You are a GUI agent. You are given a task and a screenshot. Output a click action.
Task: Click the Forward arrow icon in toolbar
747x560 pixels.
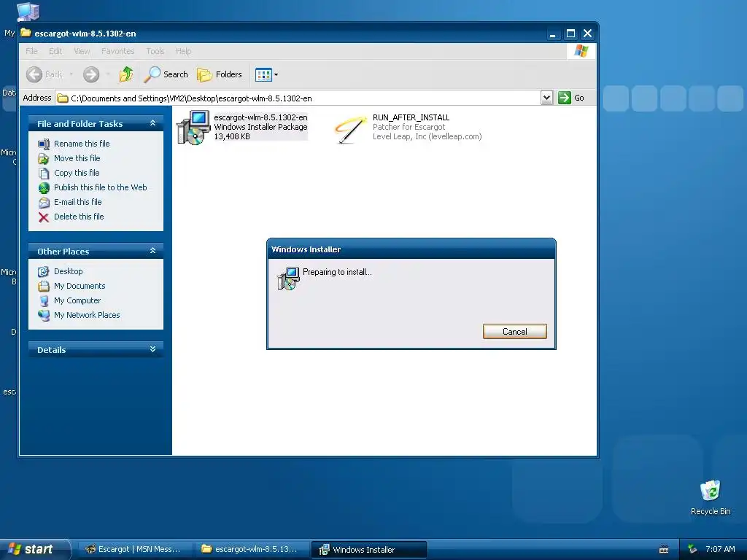click(x=91, y=74)
